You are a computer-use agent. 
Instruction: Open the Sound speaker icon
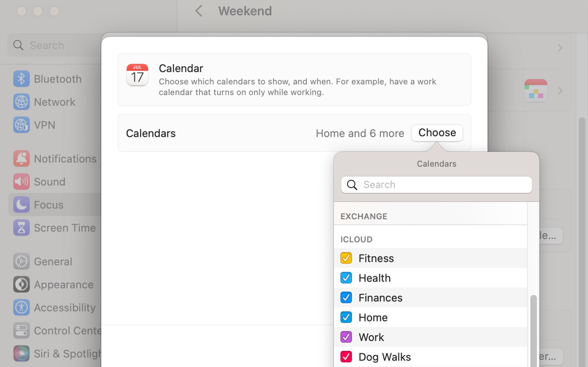pyautogui.click(x=21, y=182)
